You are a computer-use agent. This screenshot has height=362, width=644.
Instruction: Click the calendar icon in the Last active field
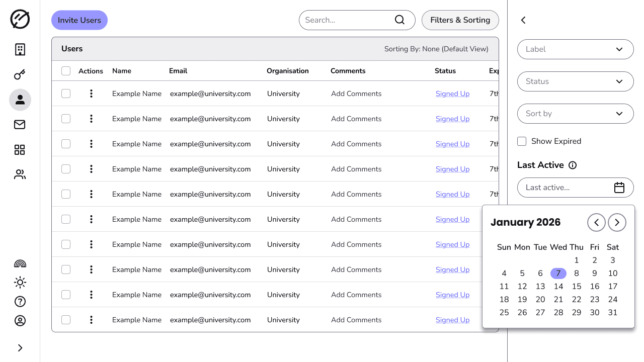coord(619,188)
